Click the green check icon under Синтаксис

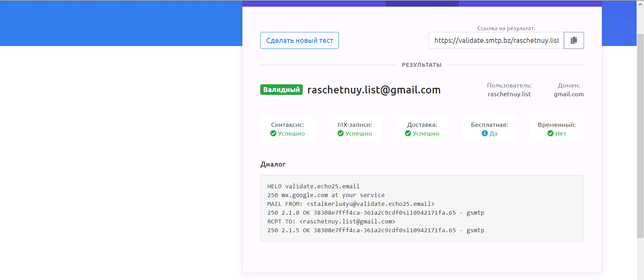point(273,134)
